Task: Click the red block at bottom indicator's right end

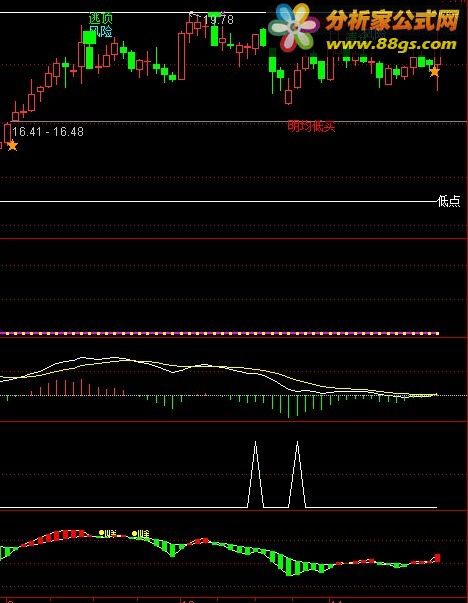Action: click(438, 558)
